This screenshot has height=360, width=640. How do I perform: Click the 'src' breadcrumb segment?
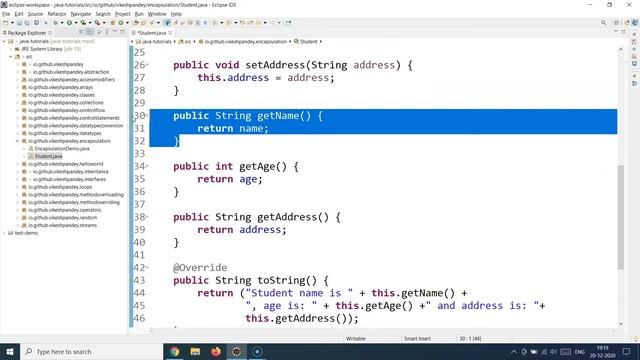[x=185, y=42]
